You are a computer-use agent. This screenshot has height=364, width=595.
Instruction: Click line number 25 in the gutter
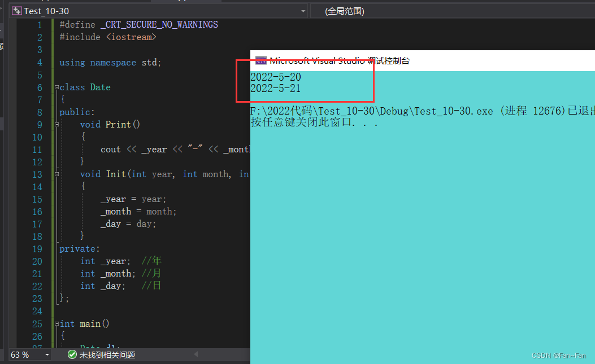(x=37, y=324)
